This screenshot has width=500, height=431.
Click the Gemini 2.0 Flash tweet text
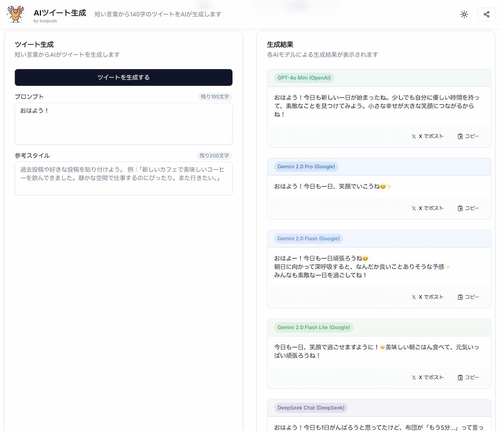click(x=362, y=267)
